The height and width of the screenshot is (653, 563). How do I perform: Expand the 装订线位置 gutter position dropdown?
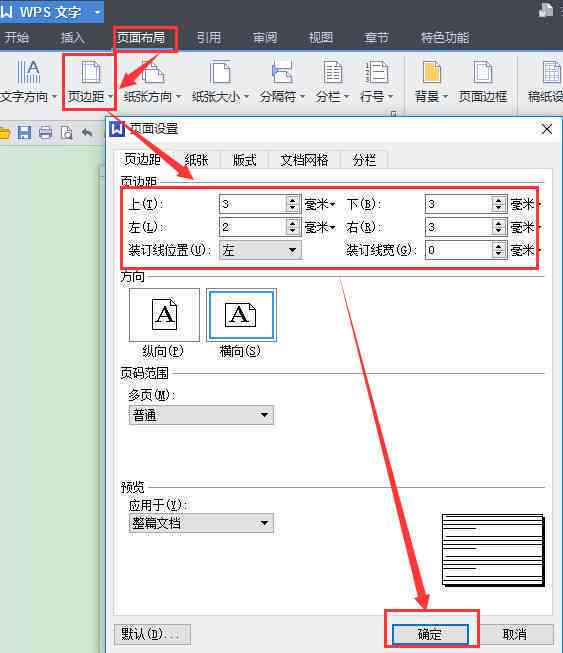(x=260, y=250)
